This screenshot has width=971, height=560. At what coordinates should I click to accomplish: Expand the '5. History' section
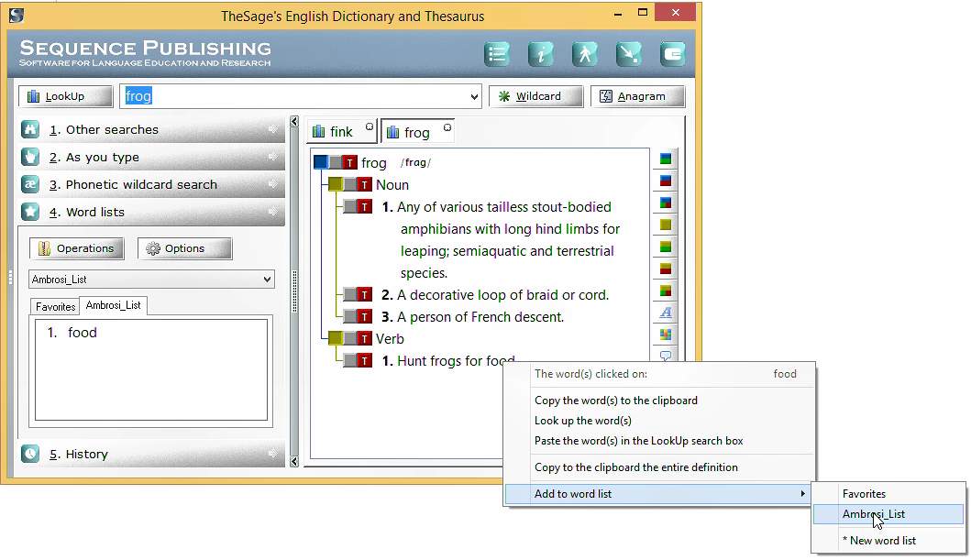(x=151, y=454)
